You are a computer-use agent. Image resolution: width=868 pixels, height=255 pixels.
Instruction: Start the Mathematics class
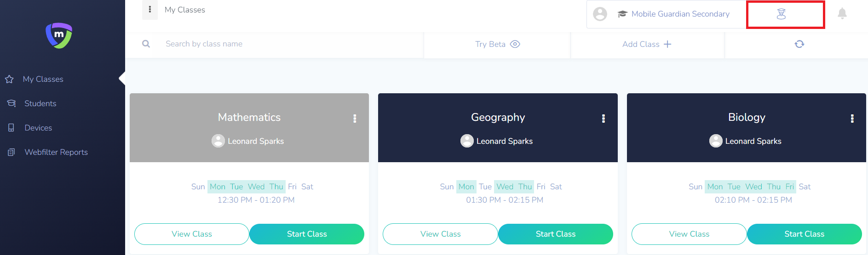tap(307, 234)
